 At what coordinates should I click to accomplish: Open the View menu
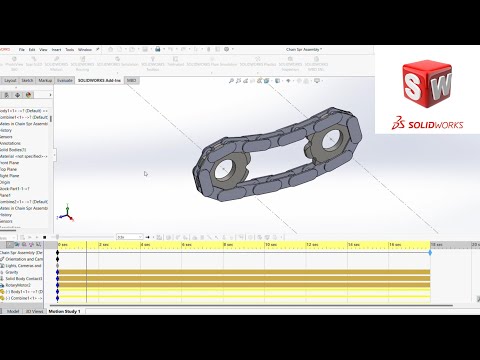(x=43, y=50)
